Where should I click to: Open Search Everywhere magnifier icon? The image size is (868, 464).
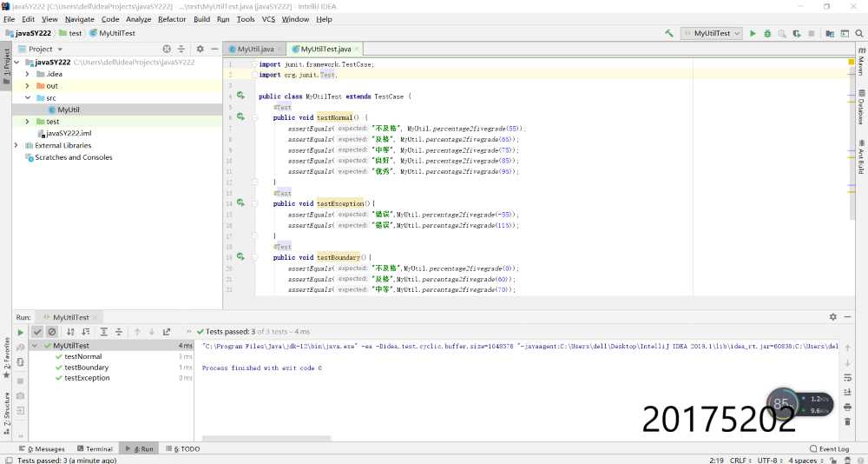(x=859, y=33)
